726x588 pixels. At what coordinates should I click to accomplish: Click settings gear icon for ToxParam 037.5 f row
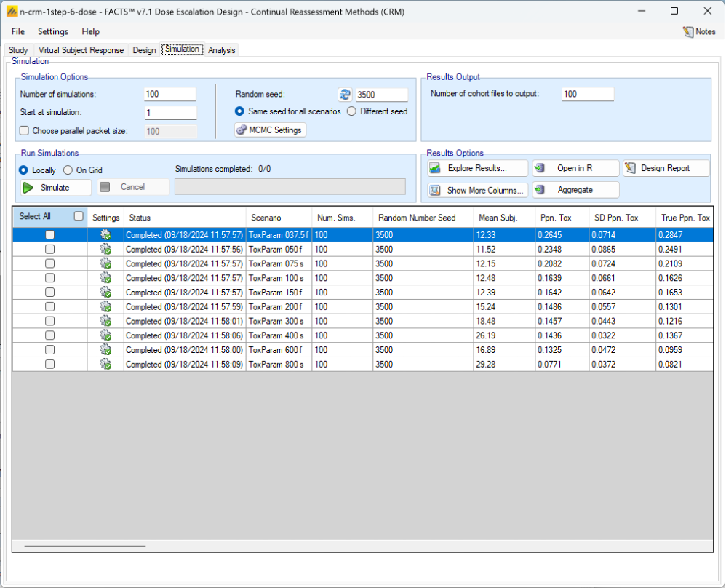coord(105,235)
